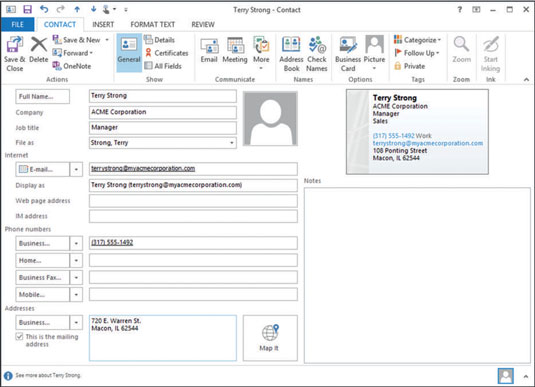Viewport: 535px width, 387px height.
Task: Click the Home... phone button
Action: coord(42,260)
